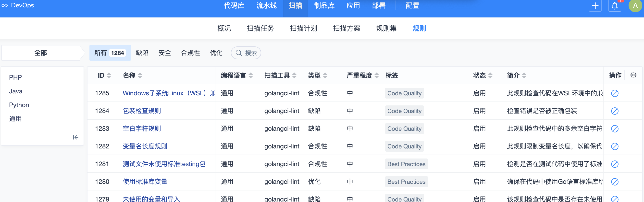
Task: Open the 变量名长度规则 rule link
Action: point(145,146)
